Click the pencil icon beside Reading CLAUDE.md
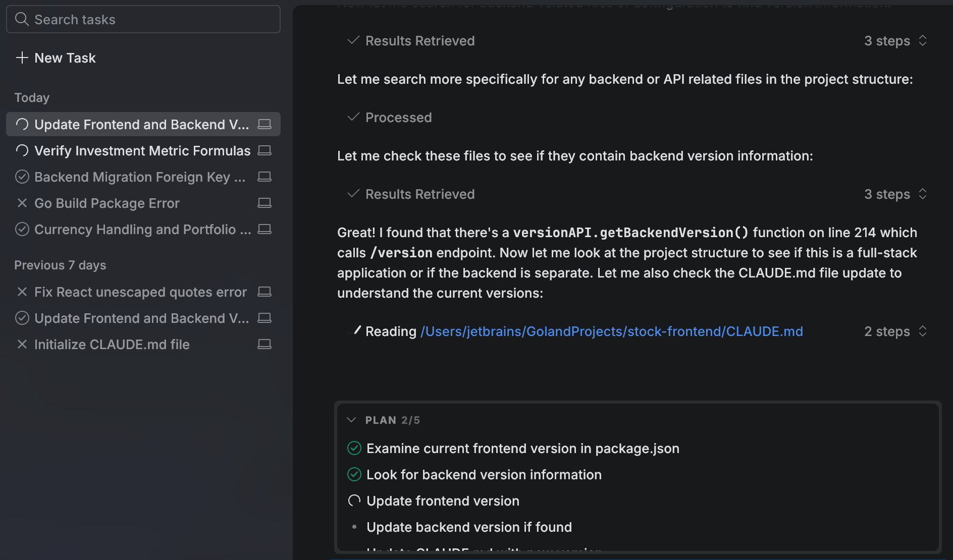This screenshot has height=560, width=953. coord(357,331)
